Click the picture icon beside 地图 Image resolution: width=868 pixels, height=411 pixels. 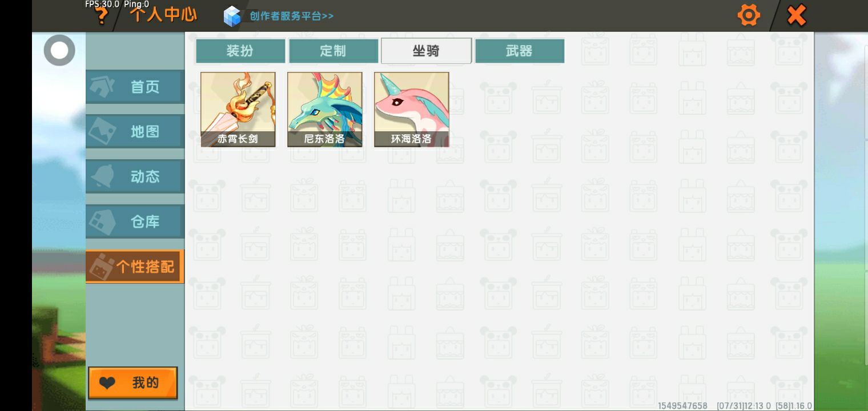click(x=103, y=131)
